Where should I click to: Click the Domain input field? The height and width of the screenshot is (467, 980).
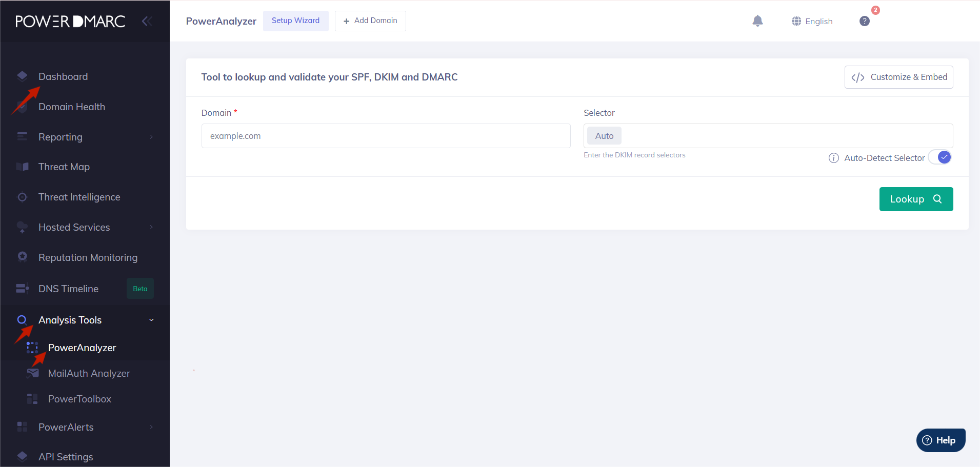tap(386, 135)
